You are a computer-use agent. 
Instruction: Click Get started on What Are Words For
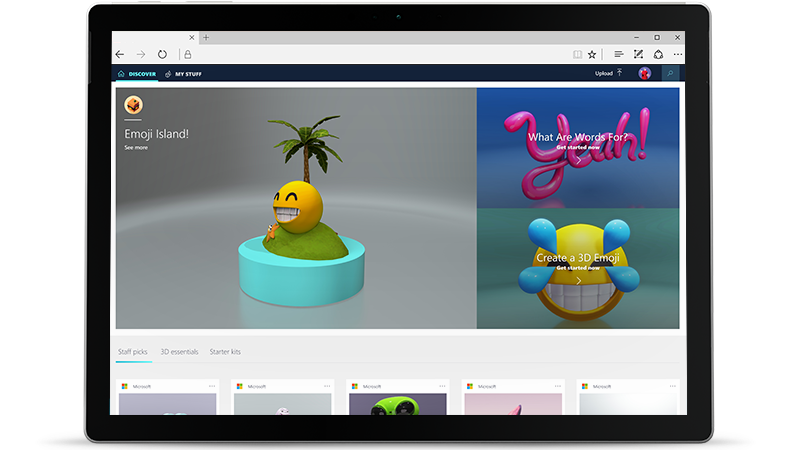pyautogui.click(x=578, y=147)
